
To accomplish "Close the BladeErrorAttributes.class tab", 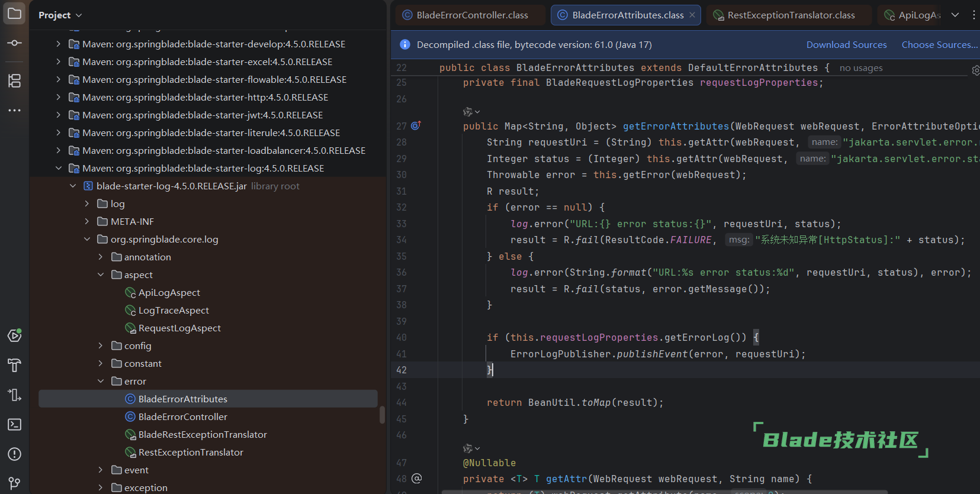I will [x=692, y=15].
